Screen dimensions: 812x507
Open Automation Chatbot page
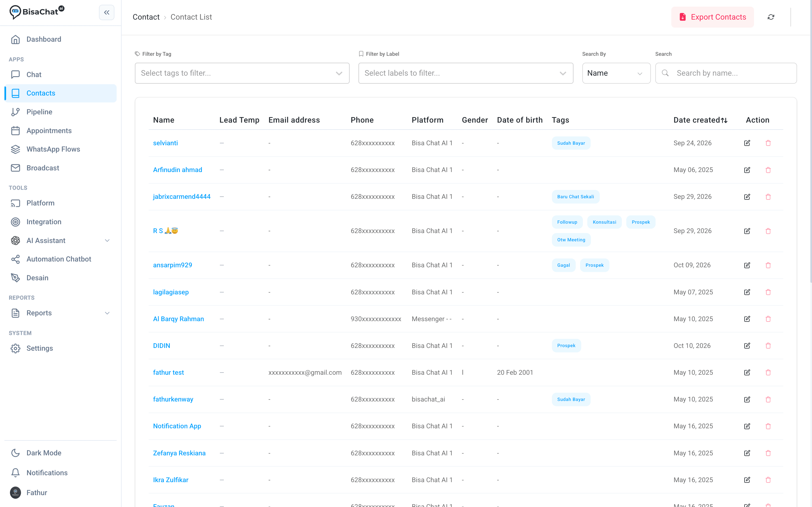pos(61,259)
